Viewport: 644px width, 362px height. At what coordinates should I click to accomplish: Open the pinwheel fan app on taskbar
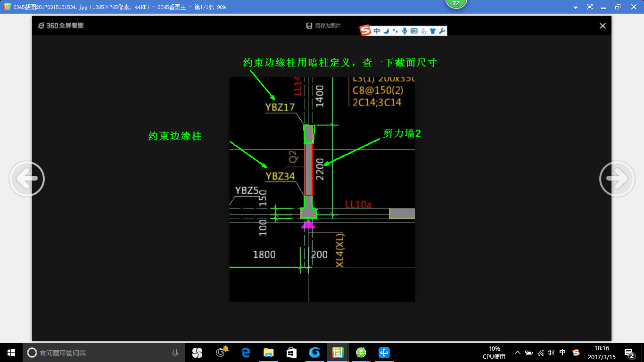pos(197,353)
